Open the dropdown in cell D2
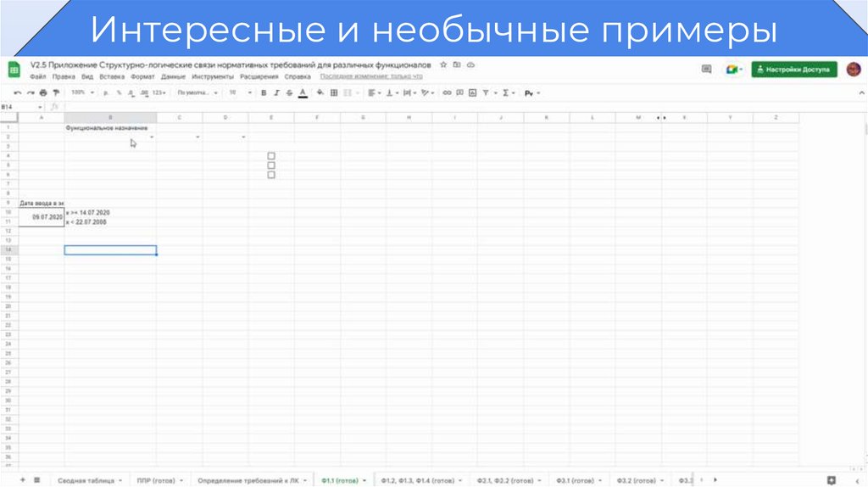Viewport: 868px width, 487px height. point(243,137)
